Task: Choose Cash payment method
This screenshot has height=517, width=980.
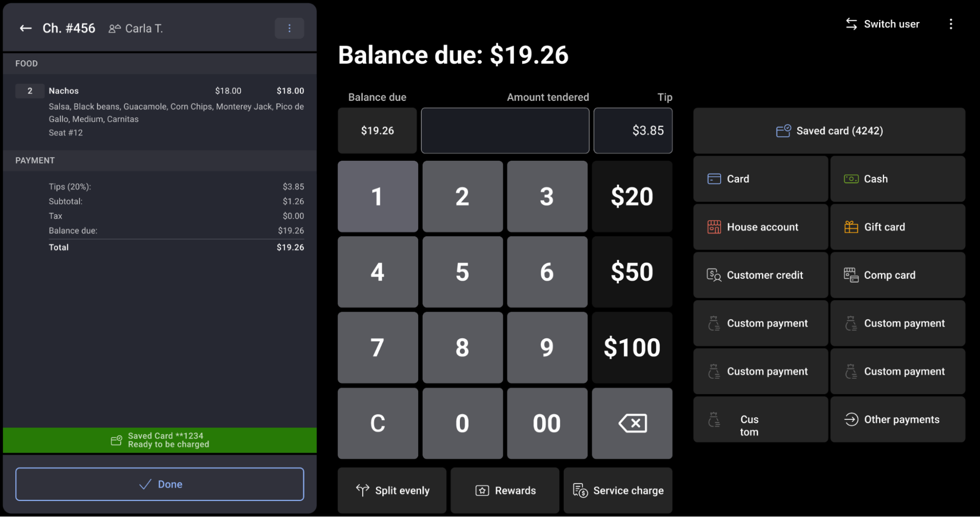Action: point(897,179)
